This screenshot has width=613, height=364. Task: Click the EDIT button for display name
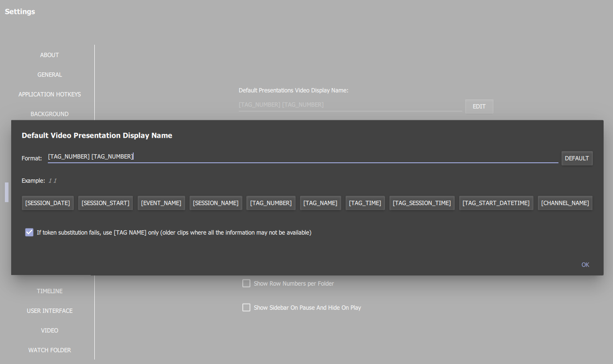click(479, 106)
